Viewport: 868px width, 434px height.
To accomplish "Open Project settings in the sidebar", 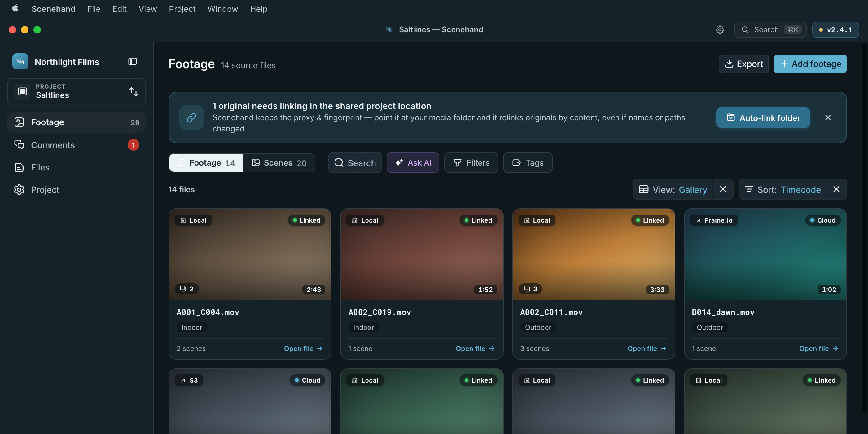I will pyautogui.click(x=77, y=189).
